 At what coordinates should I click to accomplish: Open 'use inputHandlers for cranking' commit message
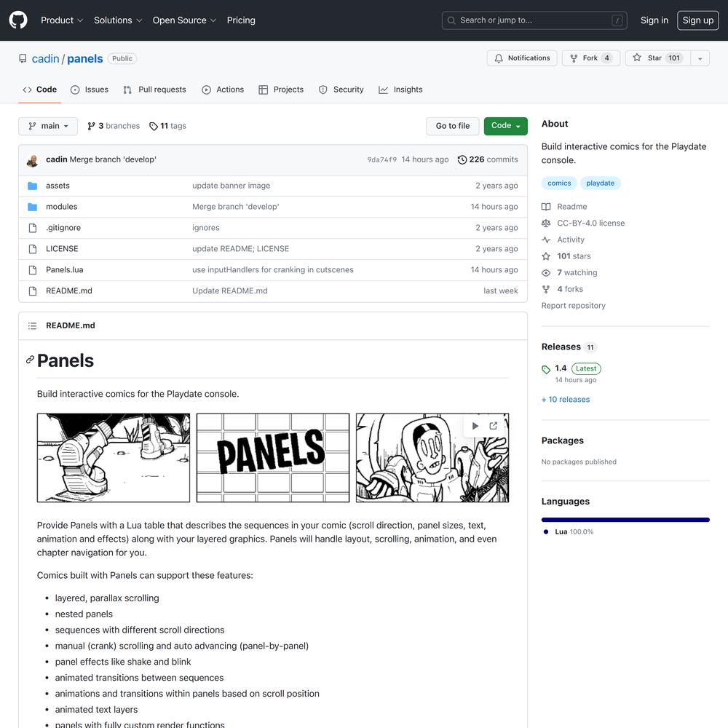[x=272, y=270]
